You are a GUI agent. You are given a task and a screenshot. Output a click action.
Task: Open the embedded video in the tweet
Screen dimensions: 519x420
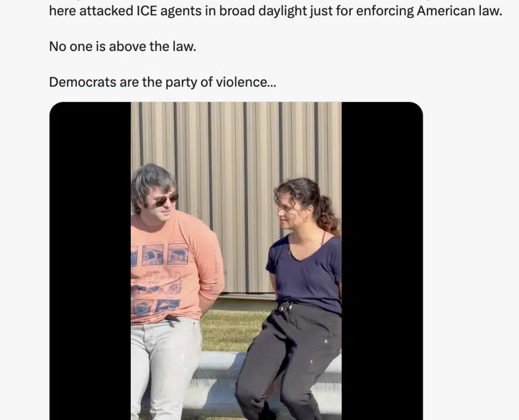[x=236, y=261]
